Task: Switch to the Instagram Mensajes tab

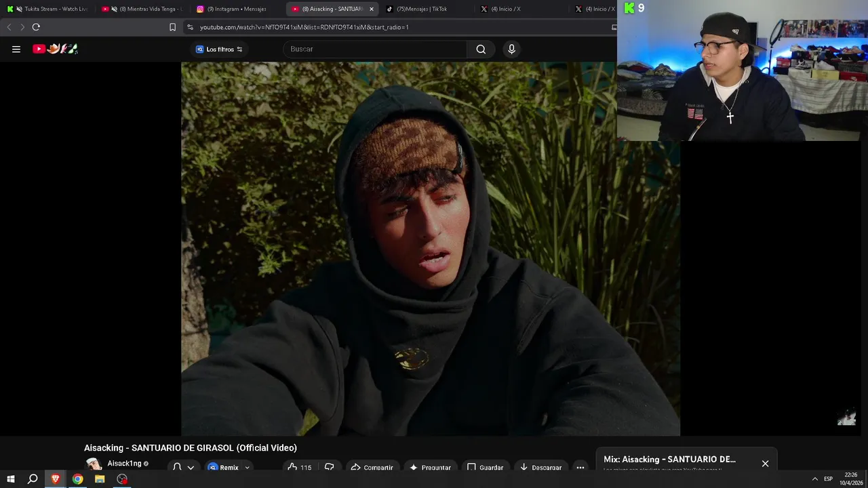Action: click(237, 9)
